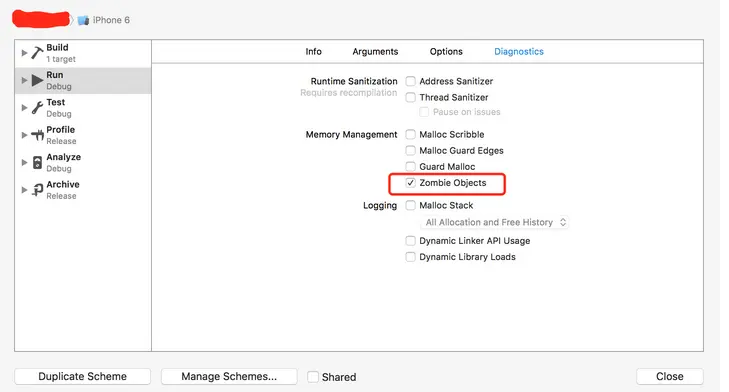
Task: Click the Memory Management label
Action: pos(351,134)
